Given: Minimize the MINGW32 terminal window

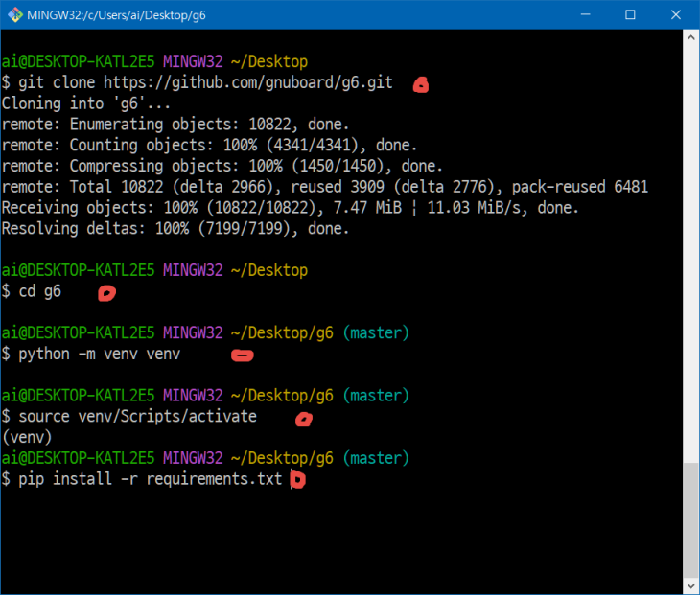Looking at the screenshot, I should tap(584, 14).
